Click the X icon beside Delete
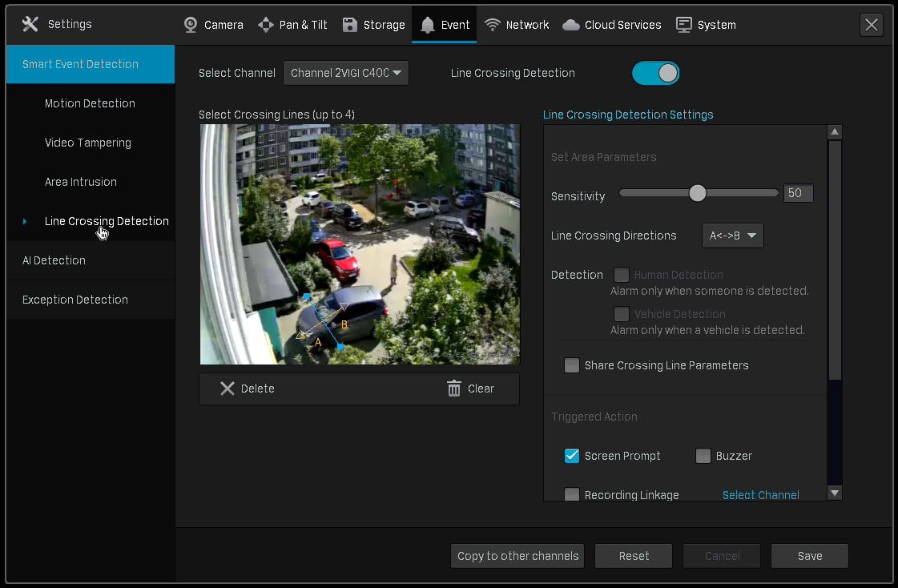 [x=228, y=389]
